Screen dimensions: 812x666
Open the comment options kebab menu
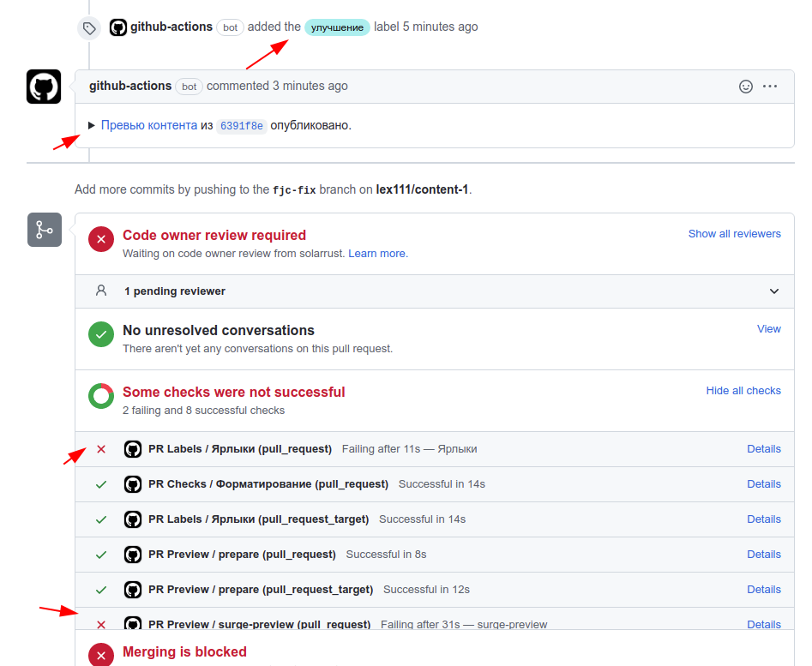coord(770,86)
